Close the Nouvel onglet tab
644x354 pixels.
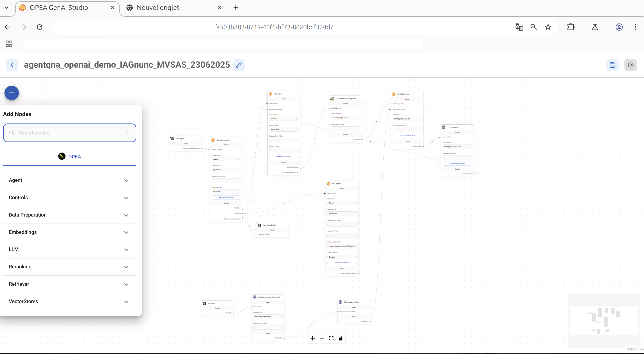click(219, 8)
